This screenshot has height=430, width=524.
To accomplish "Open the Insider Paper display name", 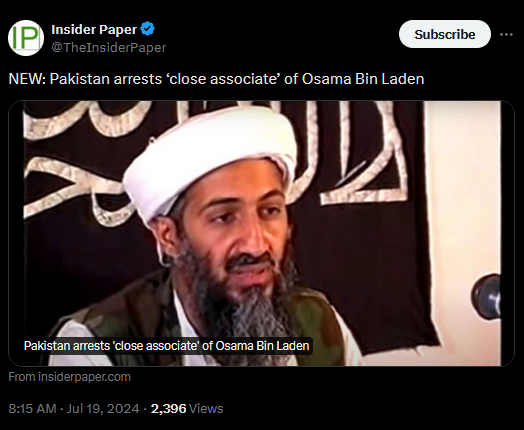I will click(x=94, y=29).
